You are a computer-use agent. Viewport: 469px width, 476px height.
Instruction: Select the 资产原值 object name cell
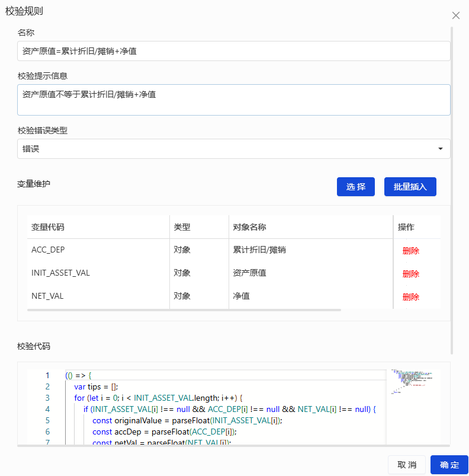point(249,273)
